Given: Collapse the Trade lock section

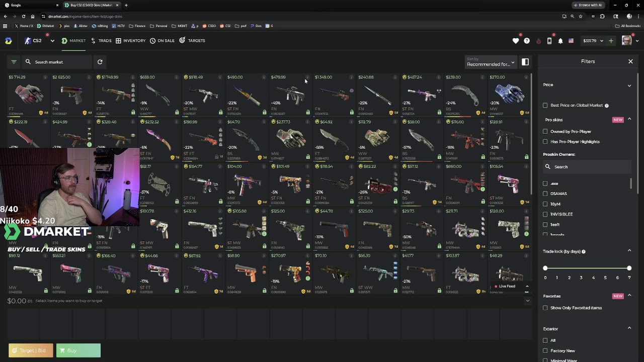Looking at the screenshot, I should click(629, 251).
